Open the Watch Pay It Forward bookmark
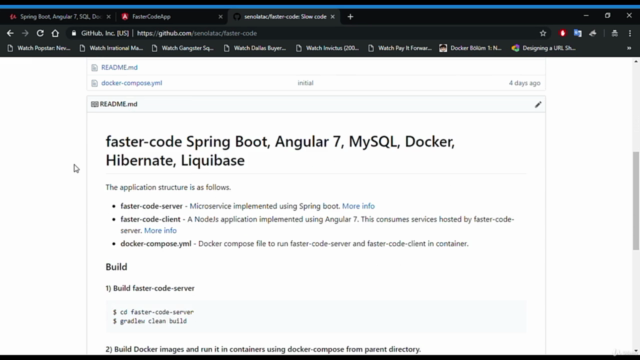640x360 pixels. 400,48
